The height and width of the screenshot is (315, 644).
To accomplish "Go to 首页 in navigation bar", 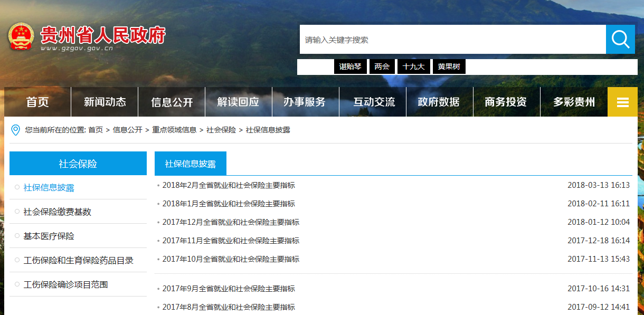I will [x=37, y=102].
